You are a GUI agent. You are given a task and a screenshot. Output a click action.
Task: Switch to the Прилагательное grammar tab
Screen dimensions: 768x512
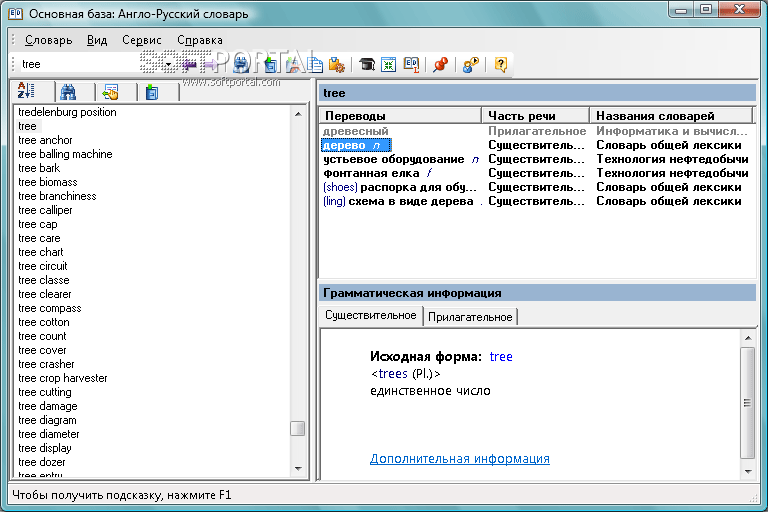(470, 317)
